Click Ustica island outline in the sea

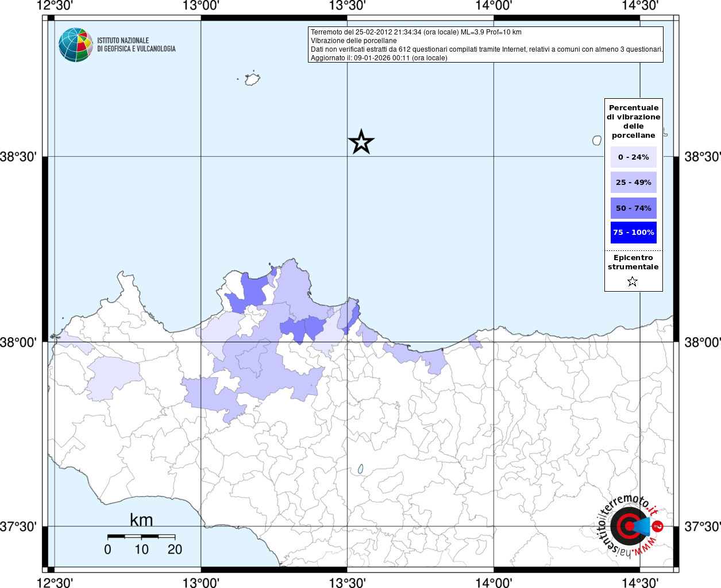click(252, 79)
